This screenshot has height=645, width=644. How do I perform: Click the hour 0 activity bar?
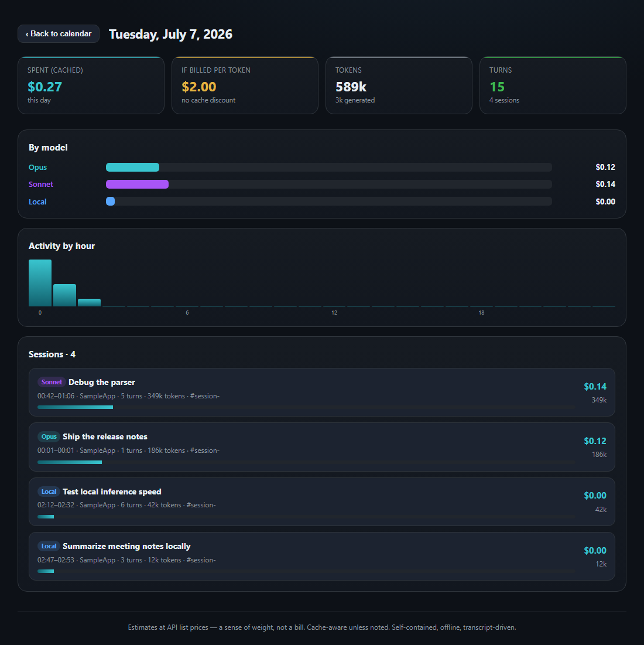point(40,283)
